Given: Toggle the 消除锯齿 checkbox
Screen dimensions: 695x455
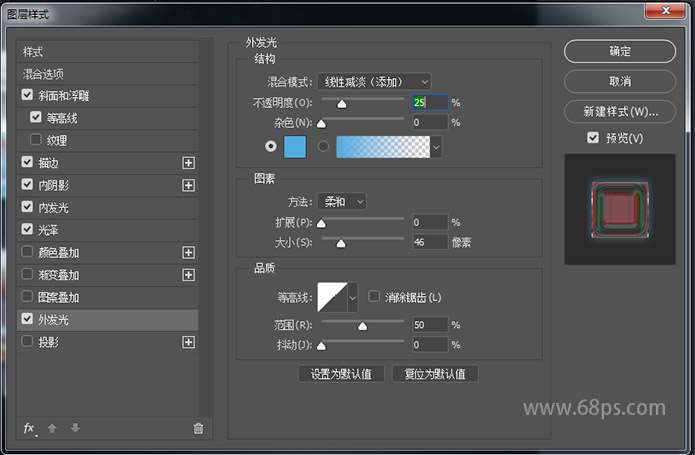Looking at the screenshot, I should pos(374,297).
